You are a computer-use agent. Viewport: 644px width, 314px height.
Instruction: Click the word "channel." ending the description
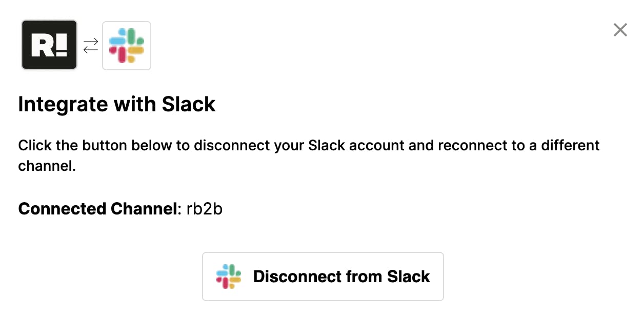tap(47, 166)
